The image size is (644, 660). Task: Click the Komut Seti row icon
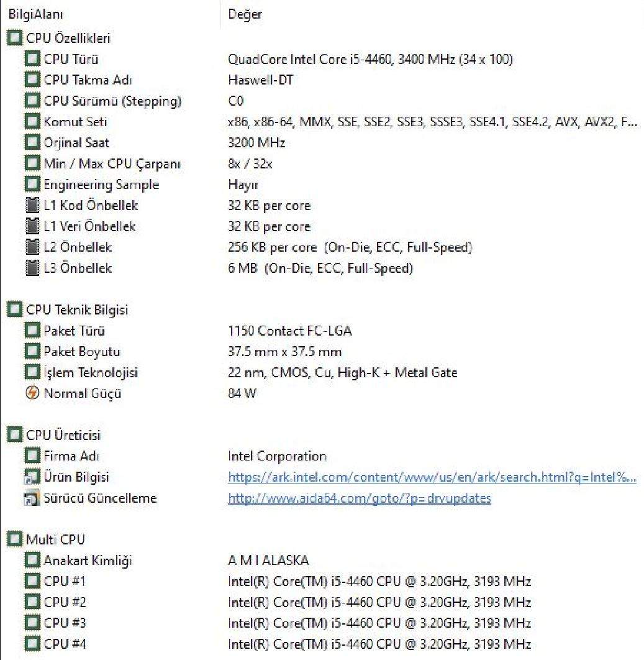click(32, 122)
